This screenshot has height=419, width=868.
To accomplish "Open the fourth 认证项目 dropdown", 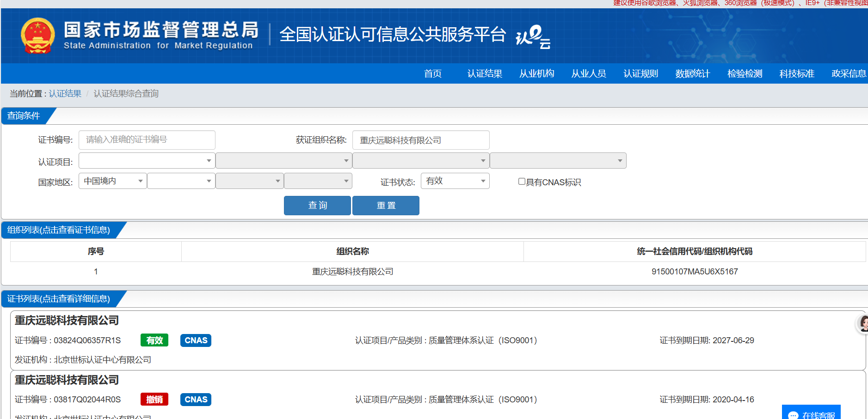I will click(558, 161).
